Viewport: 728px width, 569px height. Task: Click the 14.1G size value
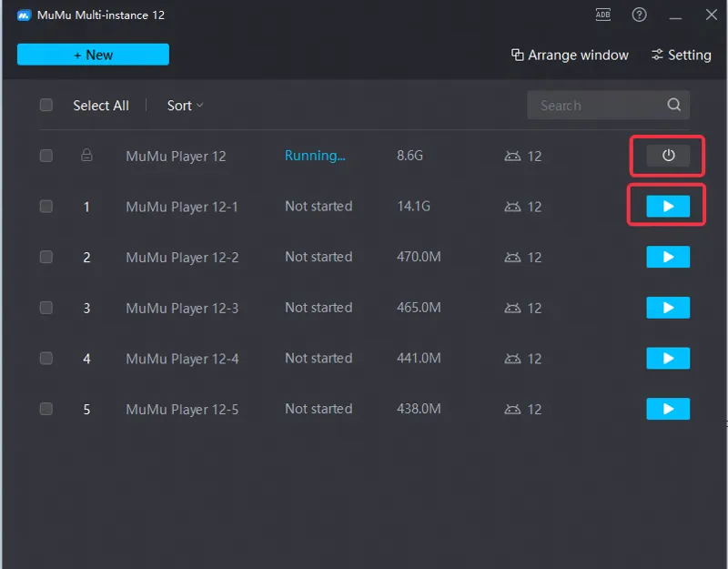[414, 207]
